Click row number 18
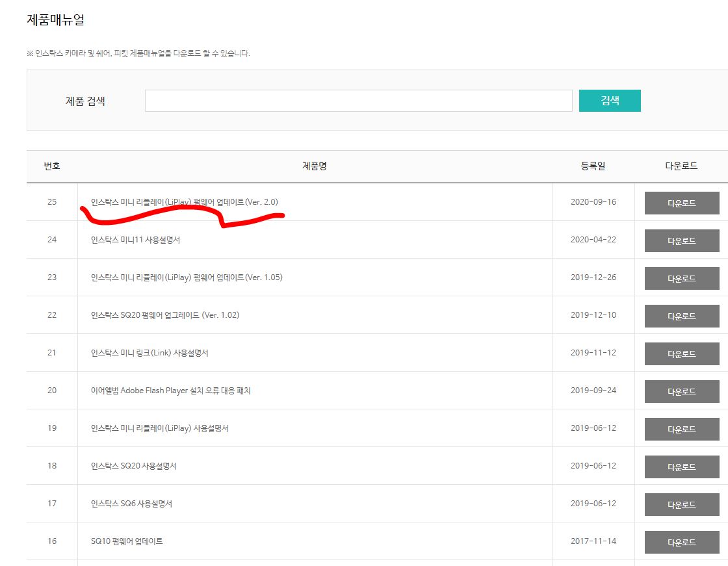The width and height of the screenshot is (728, 566). (x=52, y=466)
